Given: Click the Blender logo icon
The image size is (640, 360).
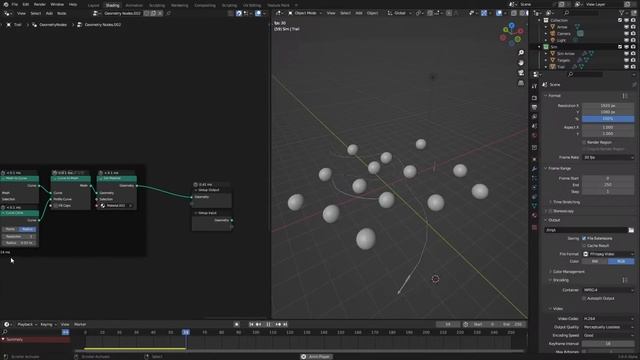Looking at the screenshot, I should [x=5, y=4].
